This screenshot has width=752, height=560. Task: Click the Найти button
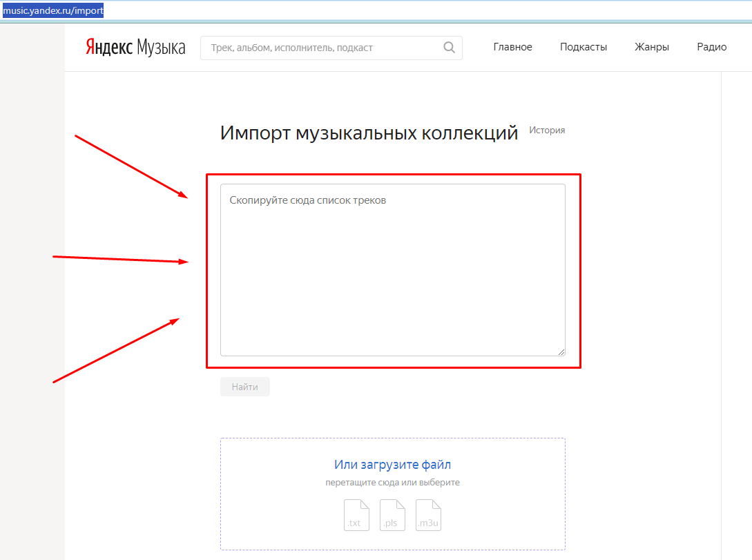point(245,387)
